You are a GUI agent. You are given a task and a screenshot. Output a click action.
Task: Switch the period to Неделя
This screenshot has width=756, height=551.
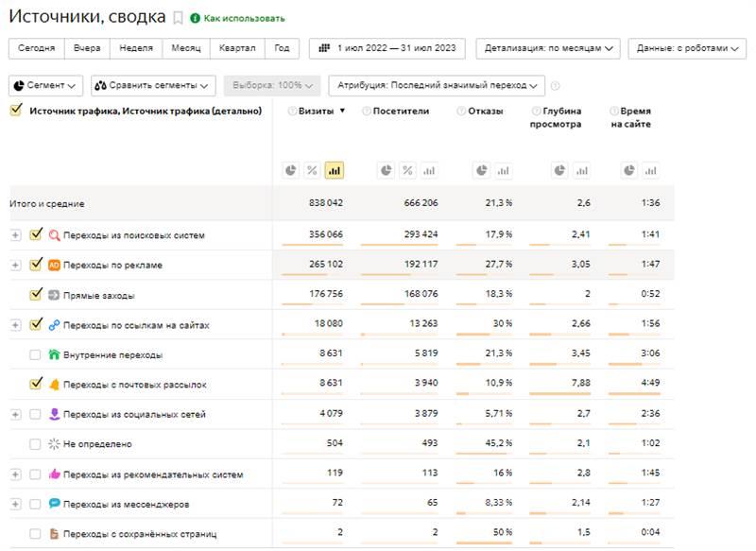(x=136, y=48)
